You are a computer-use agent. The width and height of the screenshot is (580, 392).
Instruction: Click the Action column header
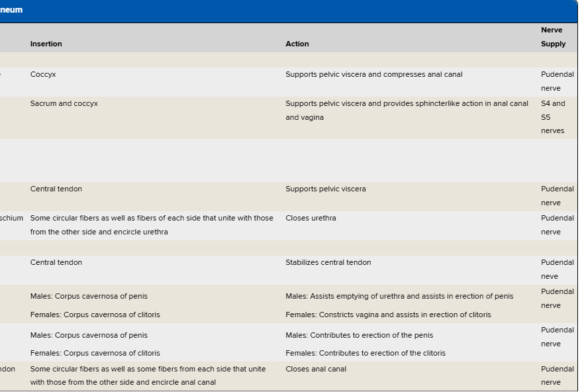click(x=297, y=44)
